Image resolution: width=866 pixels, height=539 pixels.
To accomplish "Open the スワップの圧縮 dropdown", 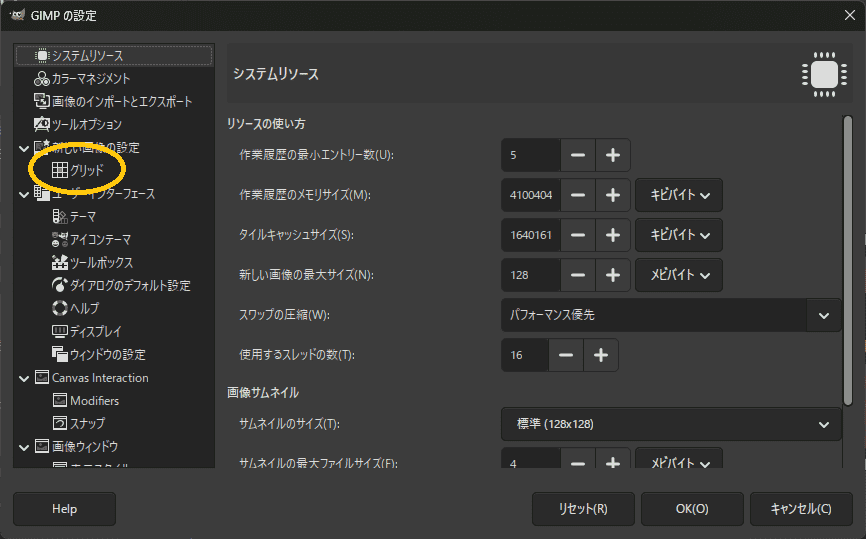I will (x=669, y=315).
